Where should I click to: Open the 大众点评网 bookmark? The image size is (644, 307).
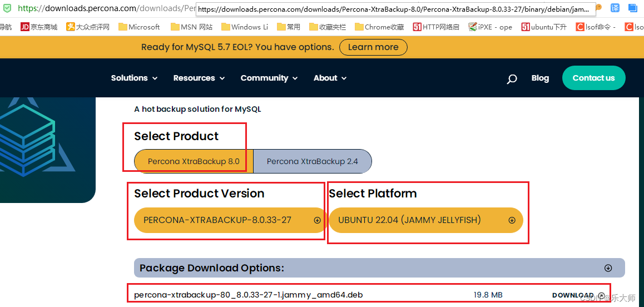point(88,27)
